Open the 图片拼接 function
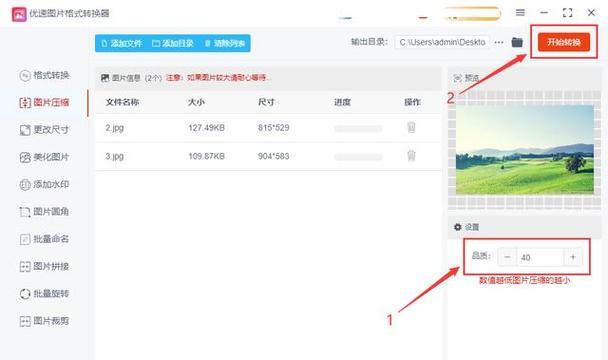The image size is (608, 360). (x=44, y=267)
